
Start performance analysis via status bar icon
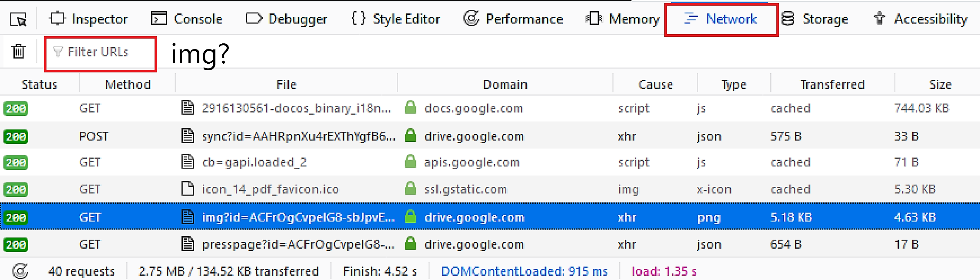pyautogui.click(x=20, y=271)
